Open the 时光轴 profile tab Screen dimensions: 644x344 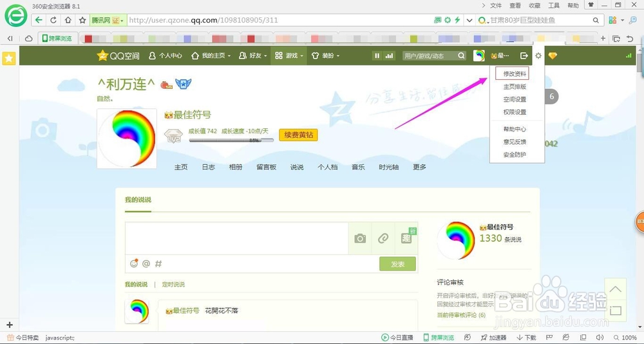tap(388, 167)
